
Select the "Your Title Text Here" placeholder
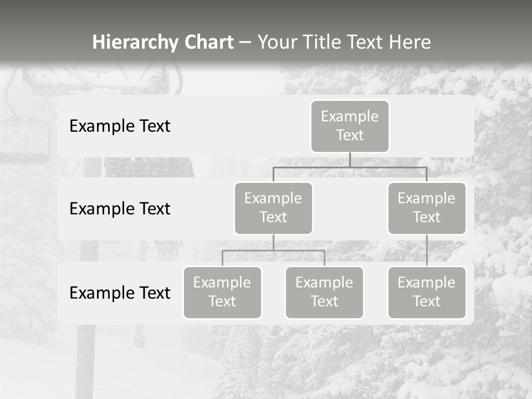click(344, 42)
